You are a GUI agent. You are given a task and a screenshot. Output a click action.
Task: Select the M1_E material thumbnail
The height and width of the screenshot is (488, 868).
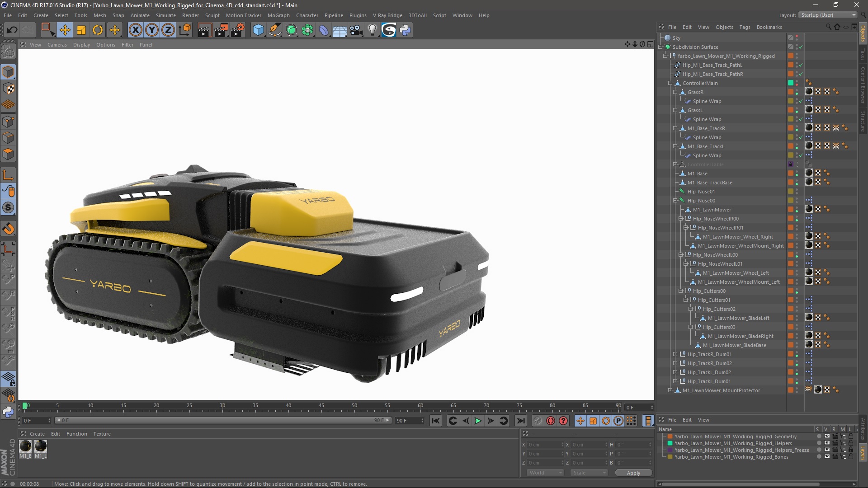pos(25,449)
